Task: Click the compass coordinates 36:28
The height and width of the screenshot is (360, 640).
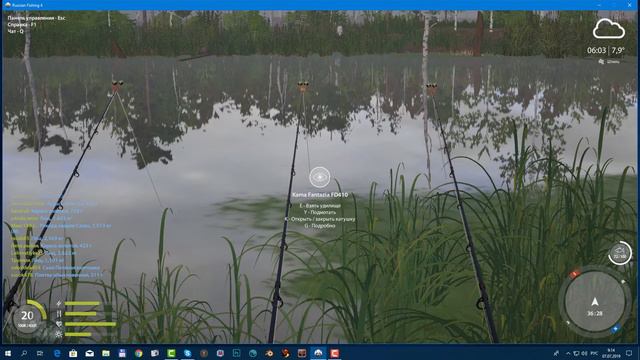Action: pos(595,313)
